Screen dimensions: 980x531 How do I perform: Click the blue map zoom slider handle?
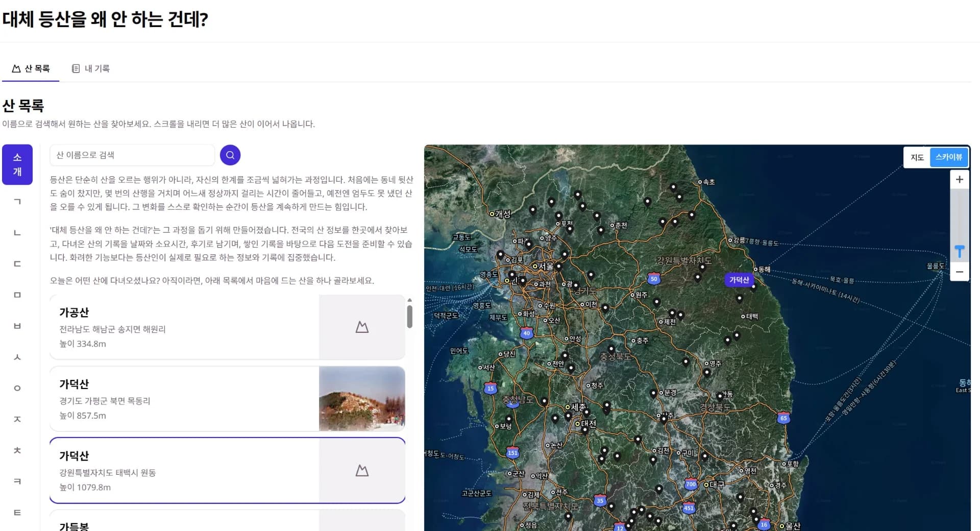960,251
